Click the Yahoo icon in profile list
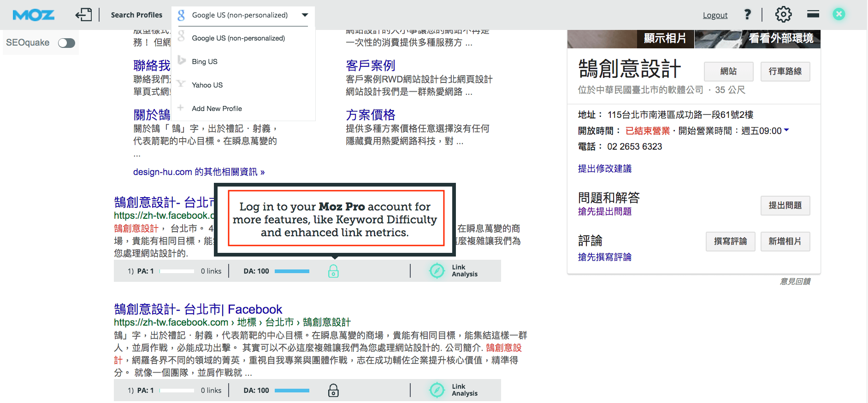This screenshot has width=868, height=403. click(x=181, y=84)
